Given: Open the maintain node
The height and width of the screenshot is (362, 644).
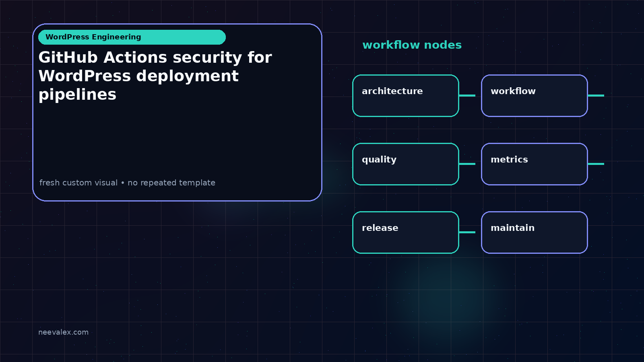Looking at the screenshot, I should 535,232.
